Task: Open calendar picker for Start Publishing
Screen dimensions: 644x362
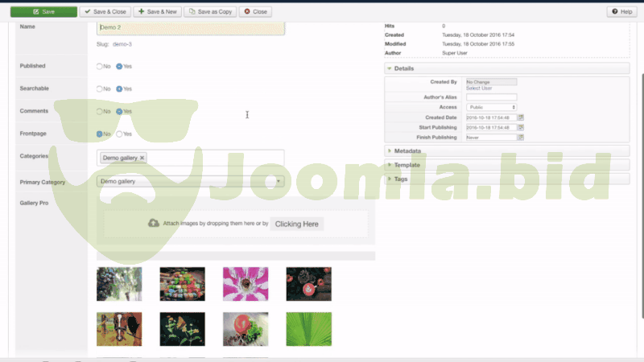Action: pyautogui.click(x=521, y=127)
